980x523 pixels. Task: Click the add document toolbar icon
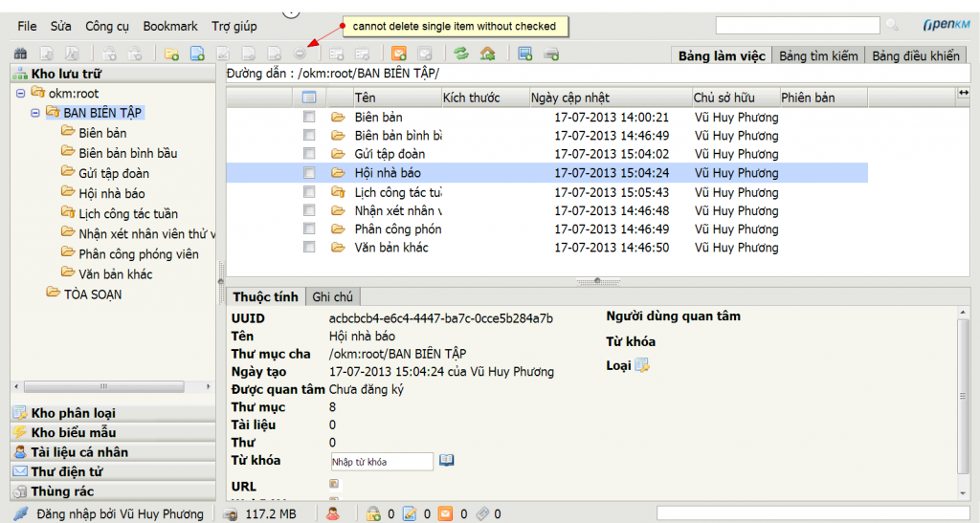point(197,54)
